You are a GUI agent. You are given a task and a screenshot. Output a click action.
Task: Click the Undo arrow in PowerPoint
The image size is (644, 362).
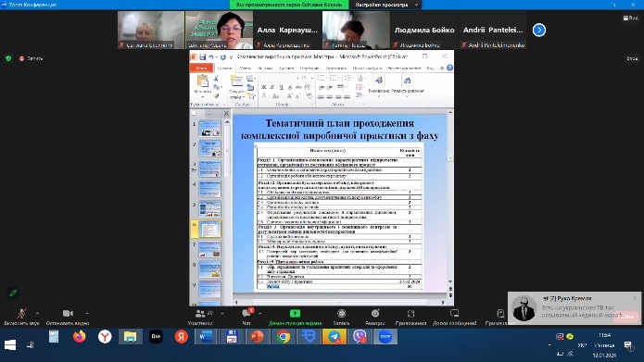click(x=210, y=57)
